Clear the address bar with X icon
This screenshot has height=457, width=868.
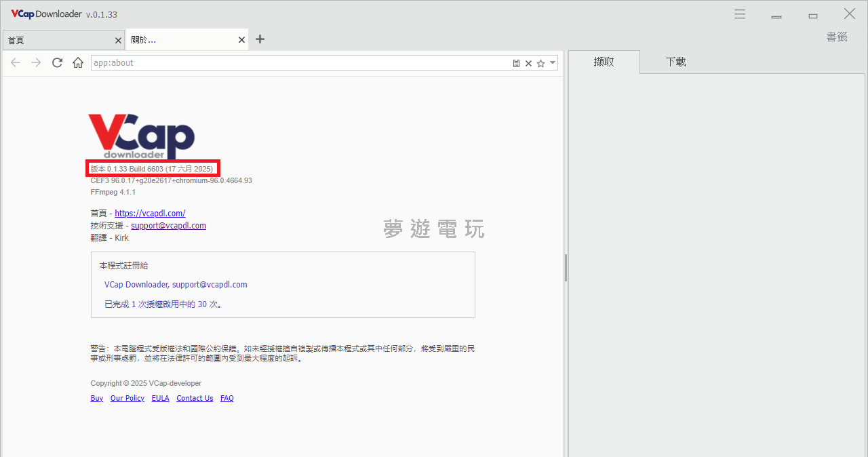point(528,63)
